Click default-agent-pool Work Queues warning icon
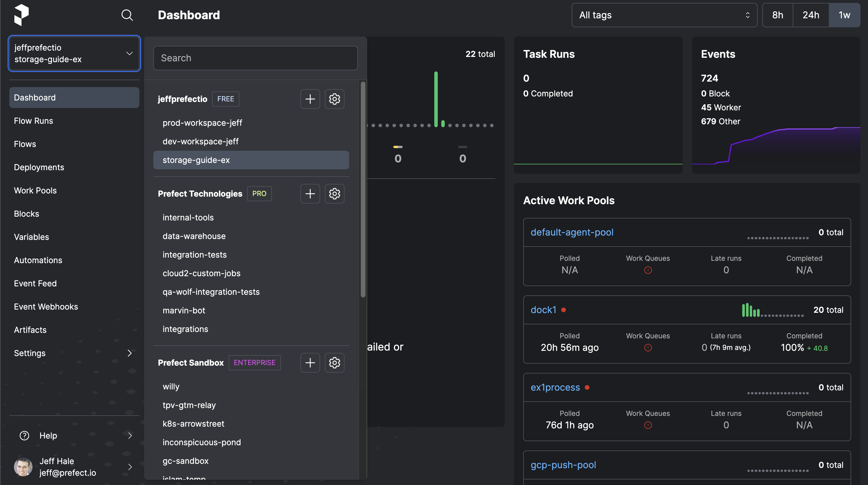The image size is (868, 485). 648,270
